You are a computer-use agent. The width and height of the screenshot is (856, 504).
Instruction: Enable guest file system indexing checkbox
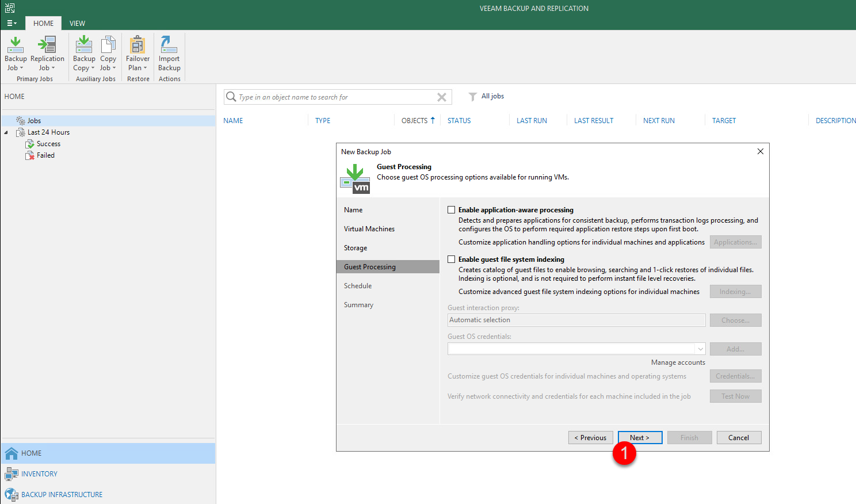tap(452, 259)
